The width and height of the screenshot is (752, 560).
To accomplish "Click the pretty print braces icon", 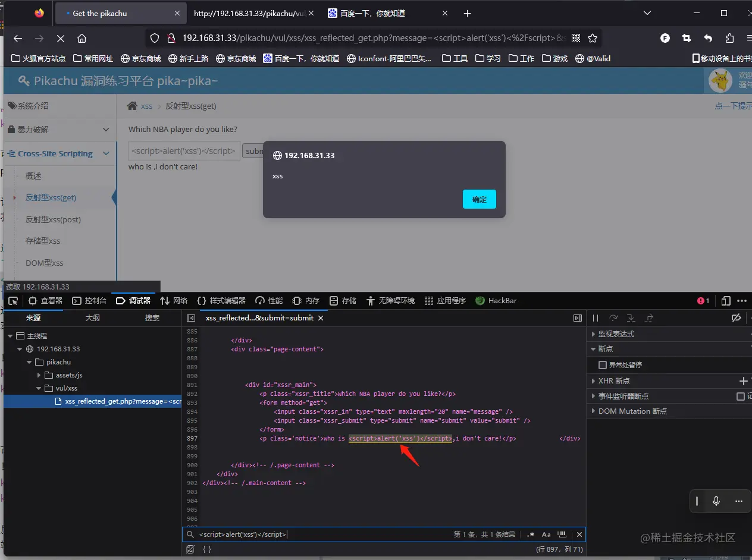I will pyautogui.click(x=207, y=549).
